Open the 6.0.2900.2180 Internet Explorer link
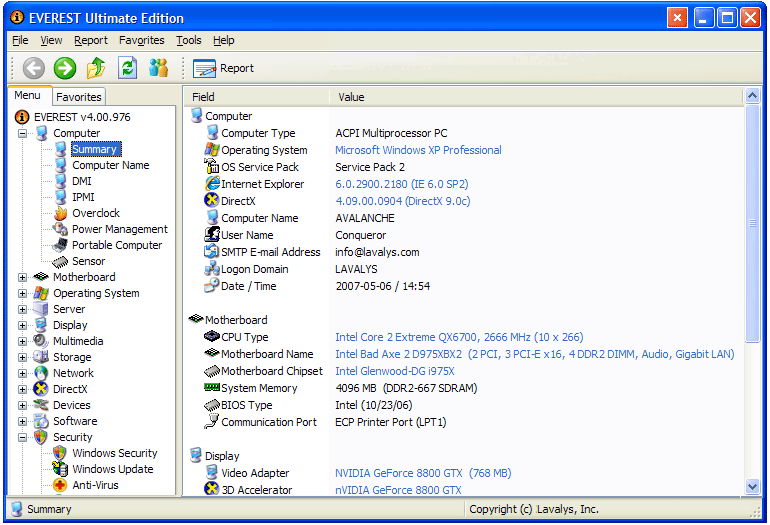The width and height of the screenshot is (770, 525). (x=402, y=184)
